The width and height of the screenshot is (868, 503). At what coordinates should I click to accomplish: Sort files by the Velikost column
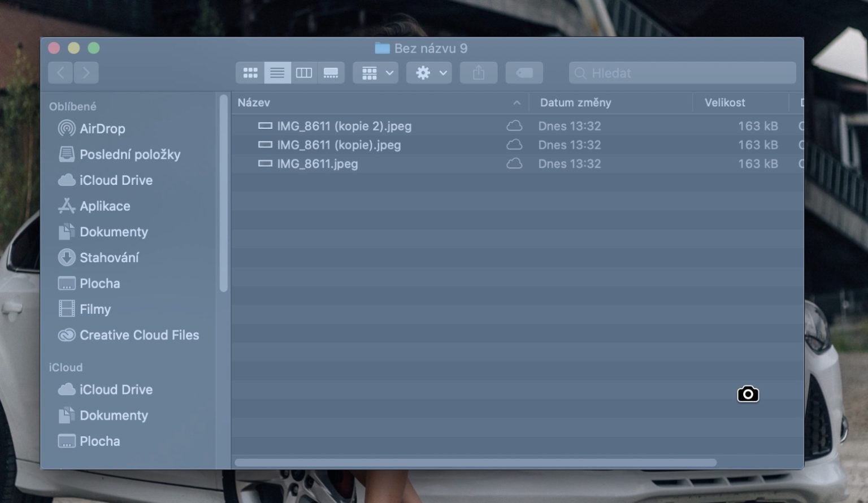coord(725,103)
